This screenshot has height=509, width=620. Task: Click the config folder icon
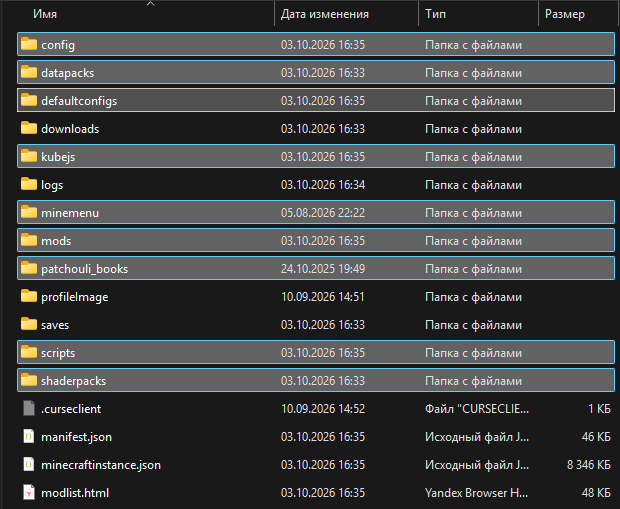point(29,44)
